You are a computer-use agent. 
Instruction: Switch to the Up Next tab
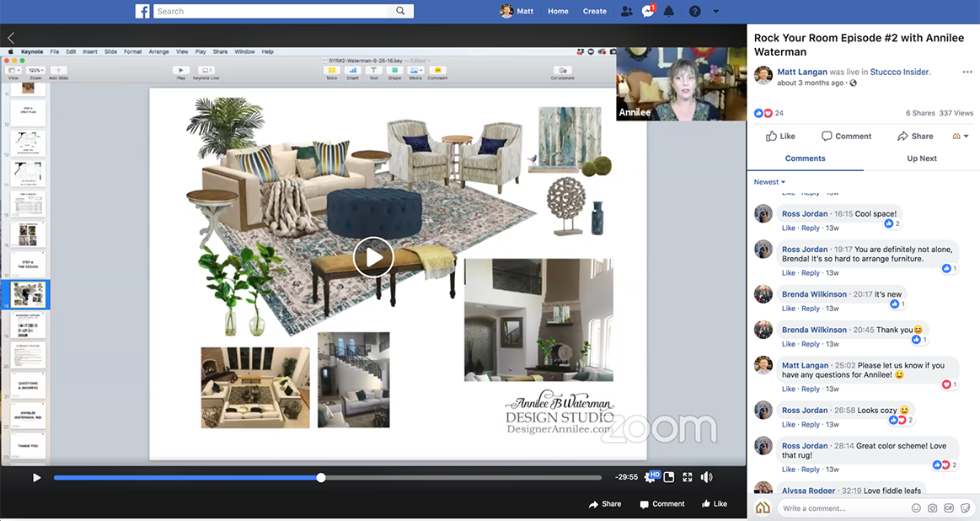tap(922, 158)
